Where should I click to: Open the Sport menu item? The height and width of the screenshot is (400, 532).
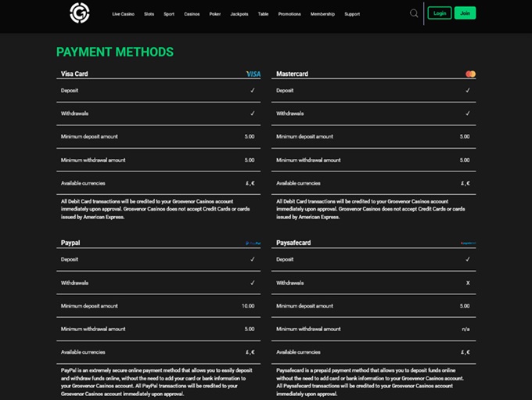point(169,14)
